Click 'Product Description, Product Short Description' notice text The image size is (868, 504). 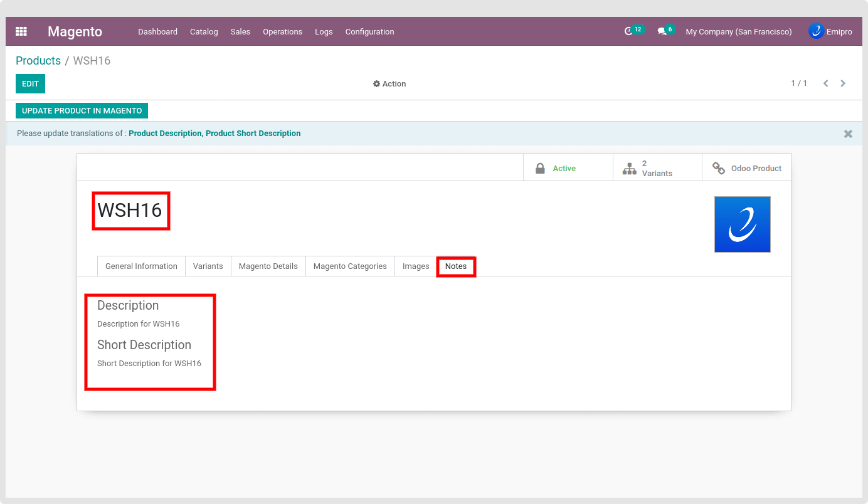click(214, 134)
